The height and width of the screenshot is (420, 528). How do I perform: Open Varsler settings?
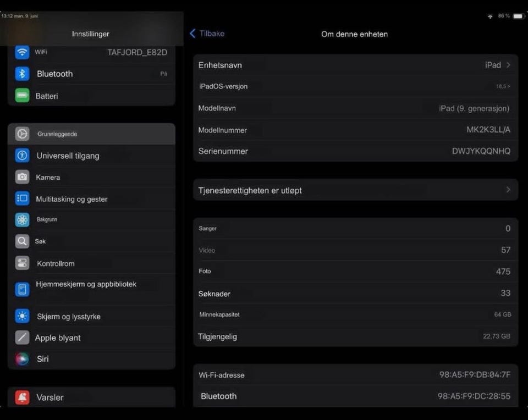click(92, 397)
